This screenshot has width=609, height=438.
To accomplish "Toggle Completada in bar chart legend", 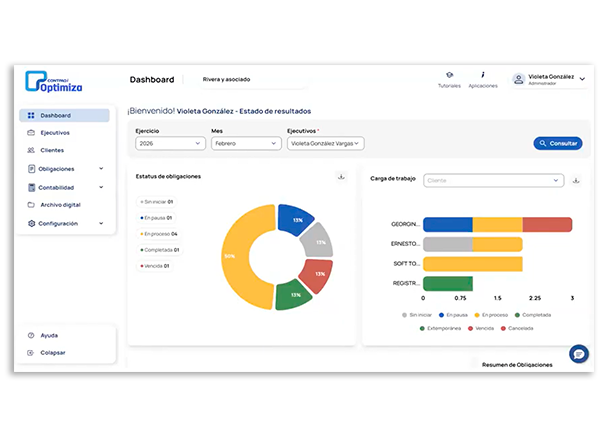I will (533, 315).
